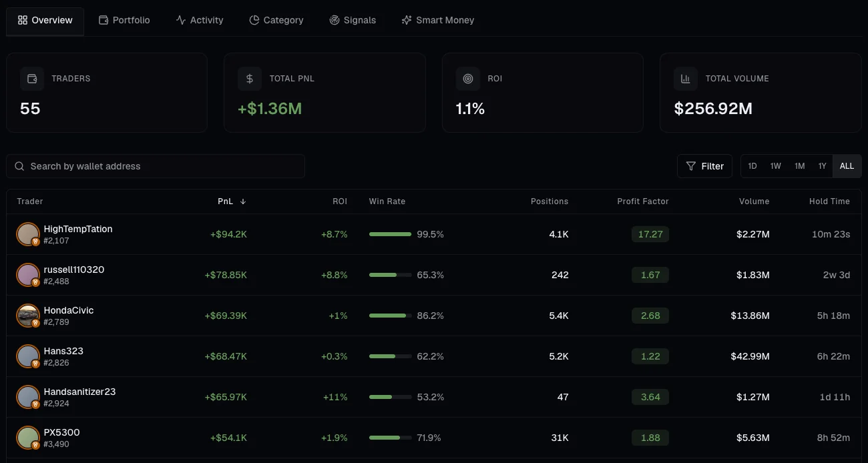Select the 1D time range
The height and width of the screenshot is (463, 868).
click(x=752, y=166)
